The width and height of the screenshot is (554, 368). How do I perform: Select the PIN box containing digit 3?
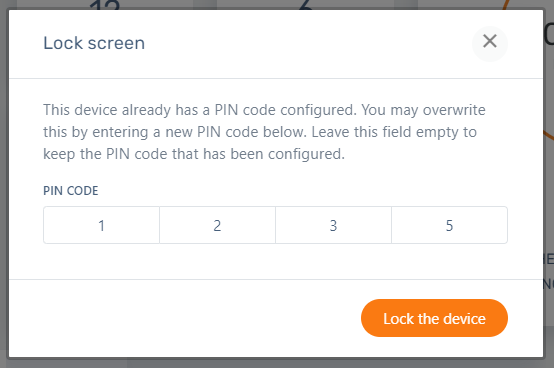333,225
